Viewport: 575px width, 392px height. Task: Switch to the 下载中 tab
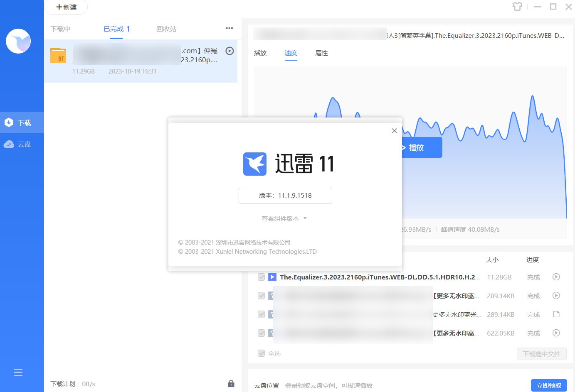click(x=61, y=29)
